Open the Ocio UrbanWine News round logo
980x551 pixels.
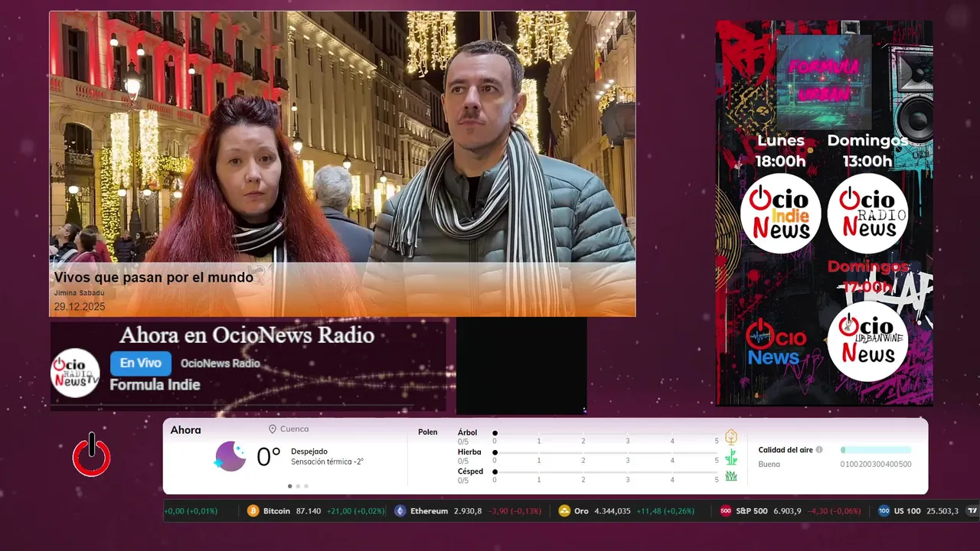(867, 341)
